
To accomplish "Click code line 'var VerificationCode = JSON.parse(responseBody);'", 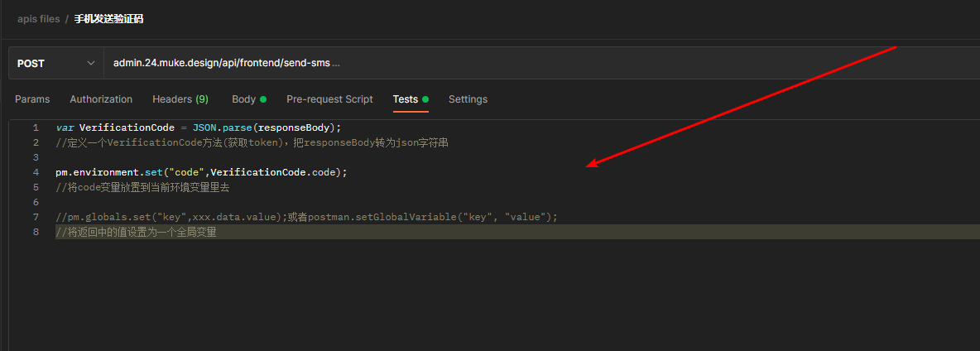I will pos(199,127).
